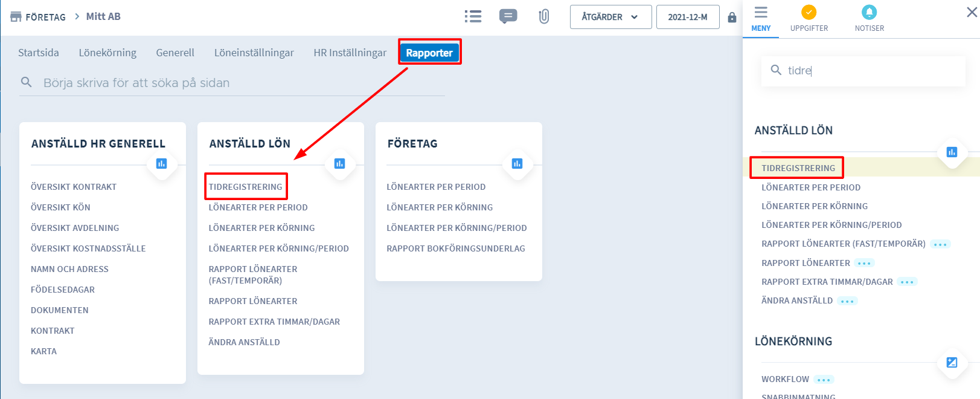Select the Rapporter tab

point(429,53)
